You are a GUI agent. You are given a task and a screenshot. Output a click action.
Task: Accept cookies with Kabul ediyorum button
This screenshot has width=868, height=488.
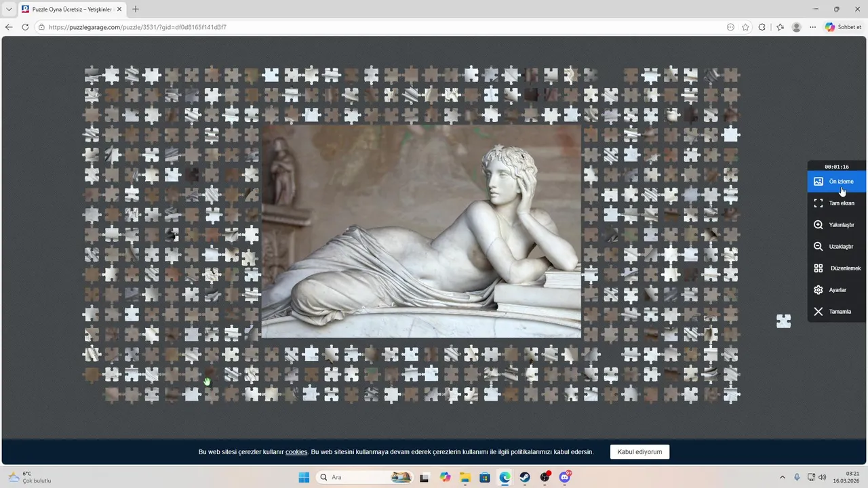(x=639, y=452)
